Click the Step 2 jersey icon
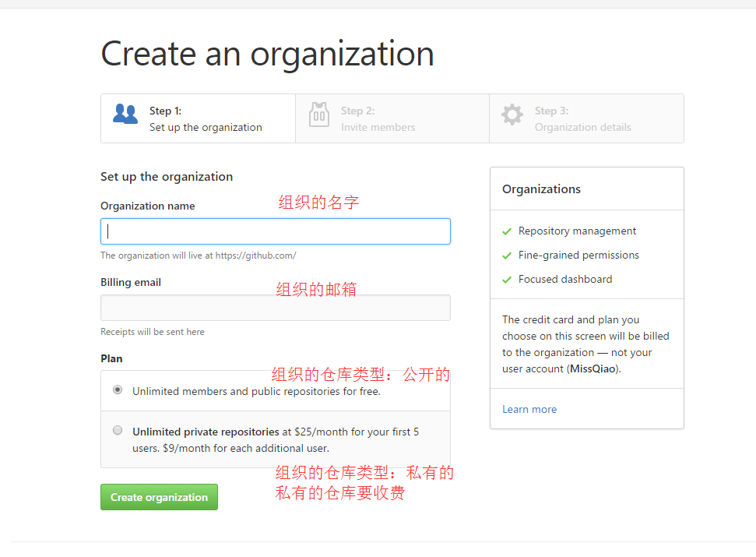 coord(319,115)
